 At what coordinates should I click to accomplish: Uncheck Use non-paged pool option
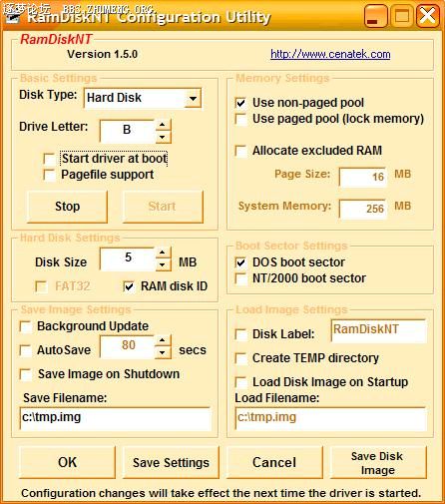[x=240, y=103]
